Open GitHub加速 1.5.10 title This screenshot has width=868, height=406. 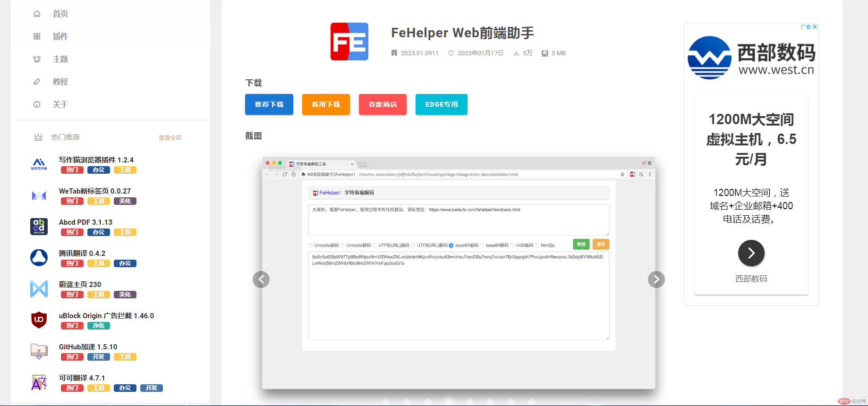[x=88, y=347]
